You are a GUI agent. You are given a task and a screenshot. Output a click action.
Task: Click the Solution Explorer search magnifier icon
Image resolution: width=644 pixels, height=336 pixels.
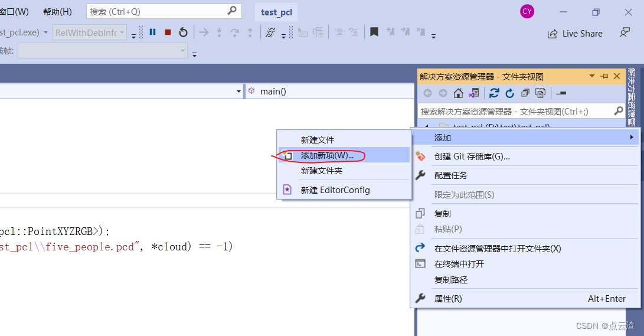[x=618, y=110]
